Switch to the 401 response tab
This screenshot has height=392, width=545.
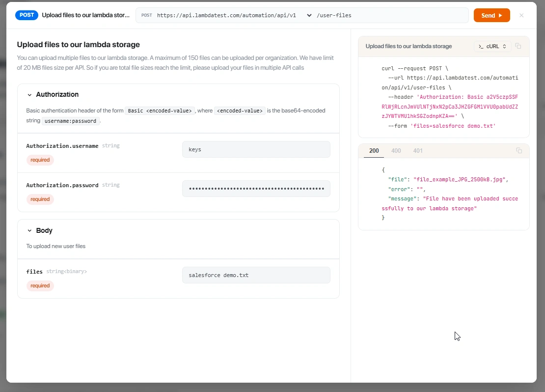click(x=418, y=151)
